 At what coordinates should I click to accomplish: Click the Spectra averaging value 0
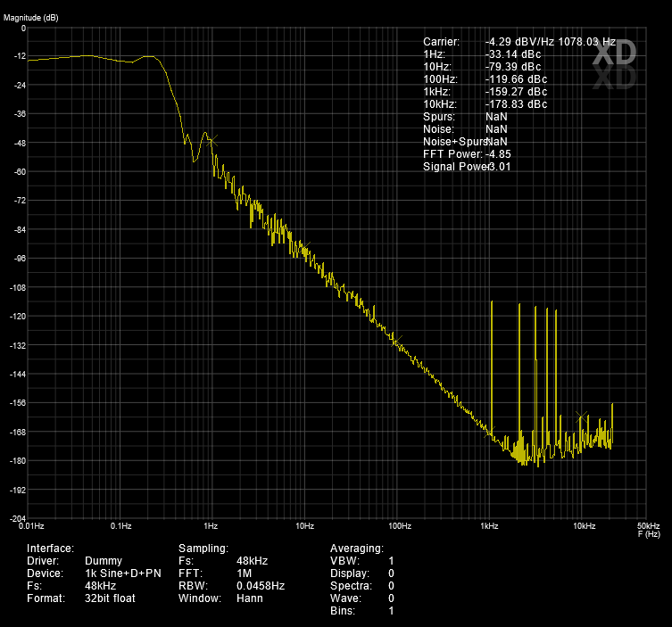(x=391, y=585)
